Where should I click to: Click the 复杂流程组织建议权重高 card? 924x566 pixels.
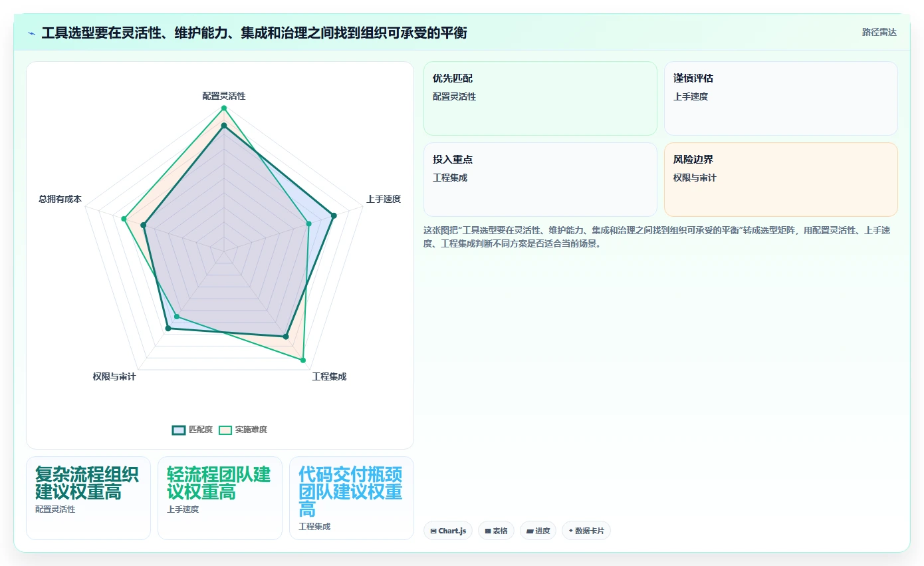click(x=88, y=498)
